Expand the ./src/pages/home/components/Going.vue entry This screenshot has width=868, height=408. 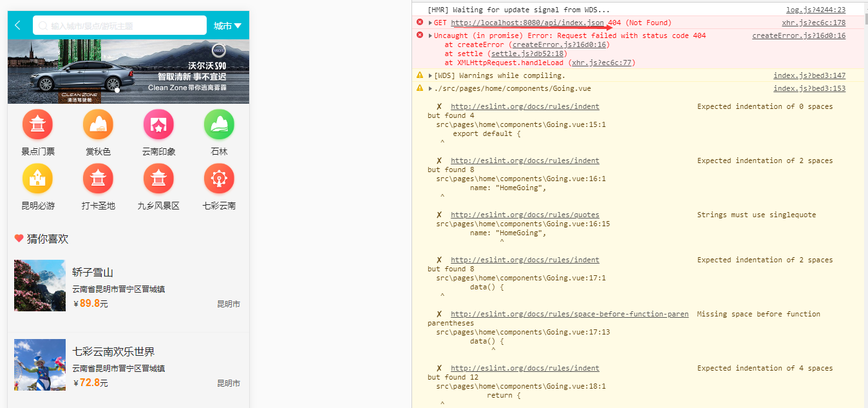(430, 88)
